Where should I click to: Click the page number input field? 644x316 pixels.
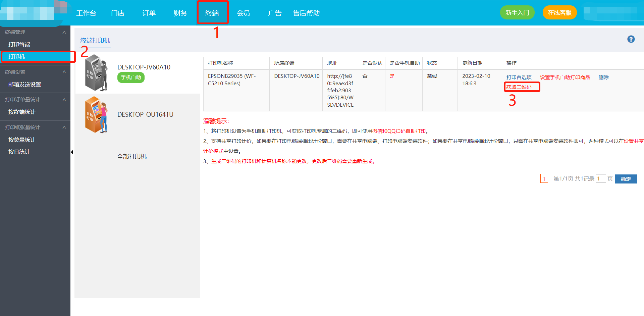600,179
